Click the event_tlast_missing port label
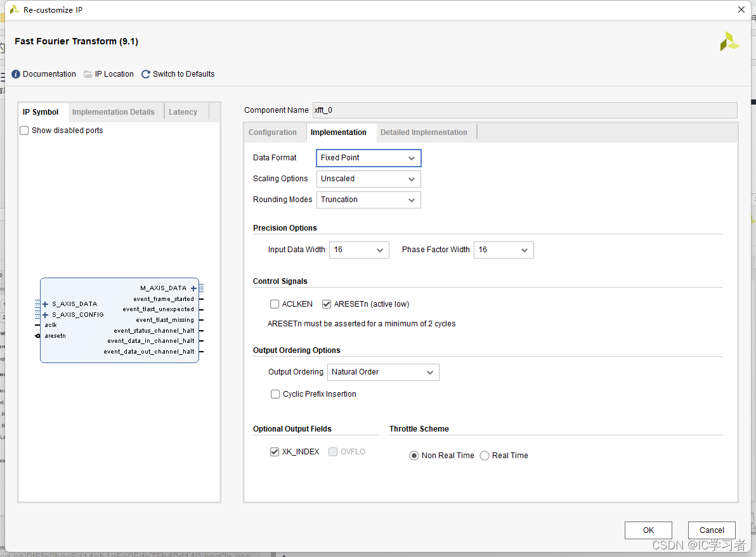756x557 pixels. click(x=165, y=320)
